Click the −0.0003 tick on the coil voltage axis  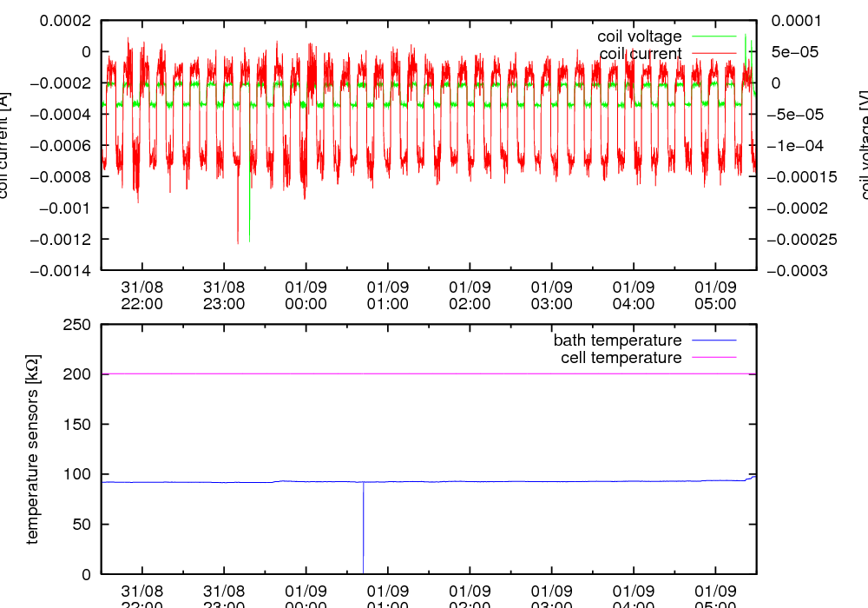(x=804, y=271)
